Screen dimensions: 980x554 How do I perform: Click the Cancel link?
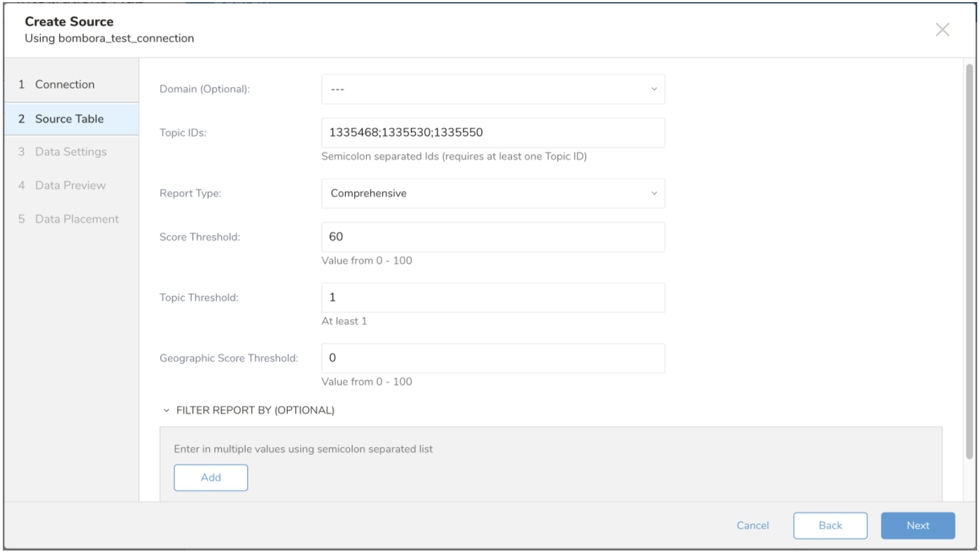pos(752,526)
